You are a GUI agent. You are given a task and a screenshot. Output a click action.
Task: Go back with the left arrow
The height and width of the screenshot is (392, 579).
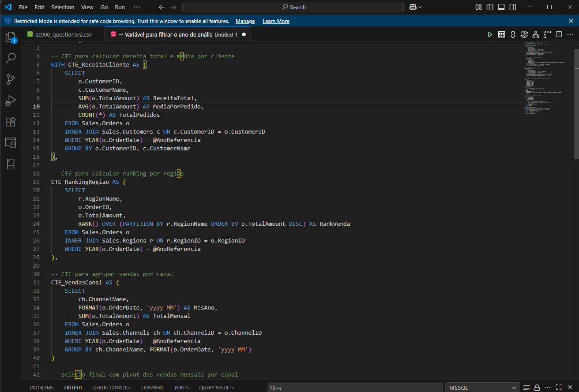(162, 7)
